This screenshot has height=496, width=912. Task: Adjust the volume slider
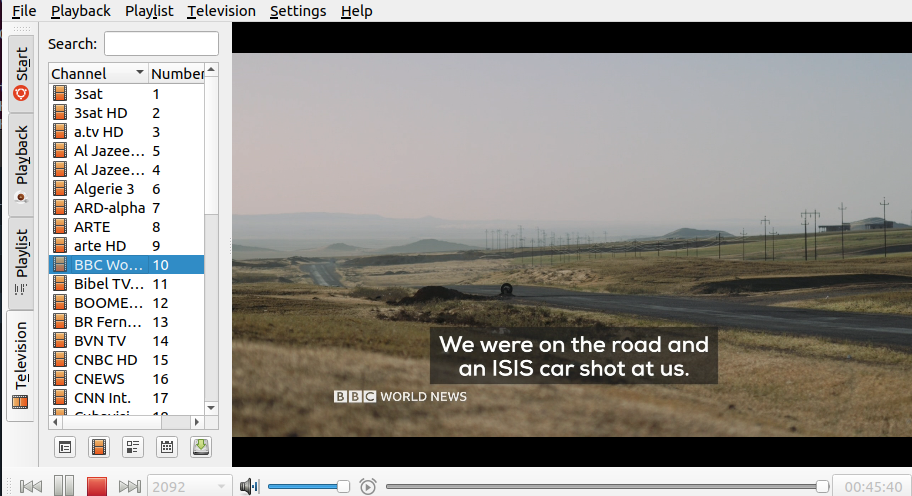[308, 486]
